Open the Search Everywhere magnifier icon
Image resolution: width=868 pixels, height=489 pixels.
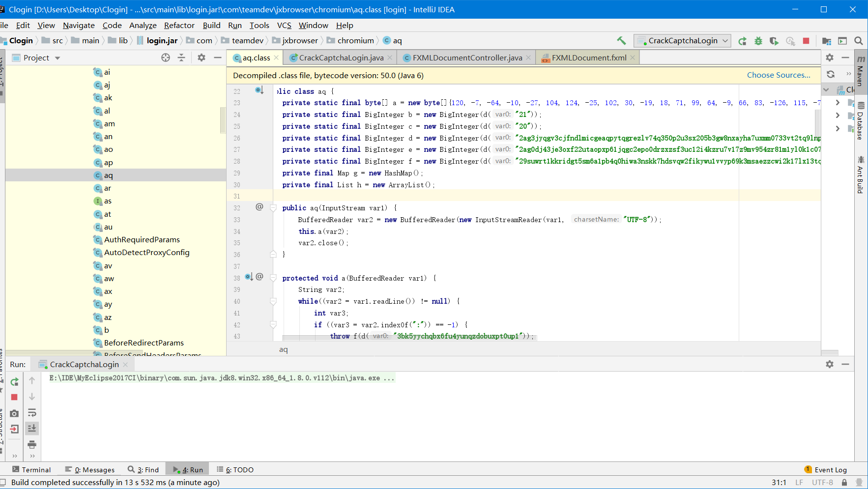[859, 41]
